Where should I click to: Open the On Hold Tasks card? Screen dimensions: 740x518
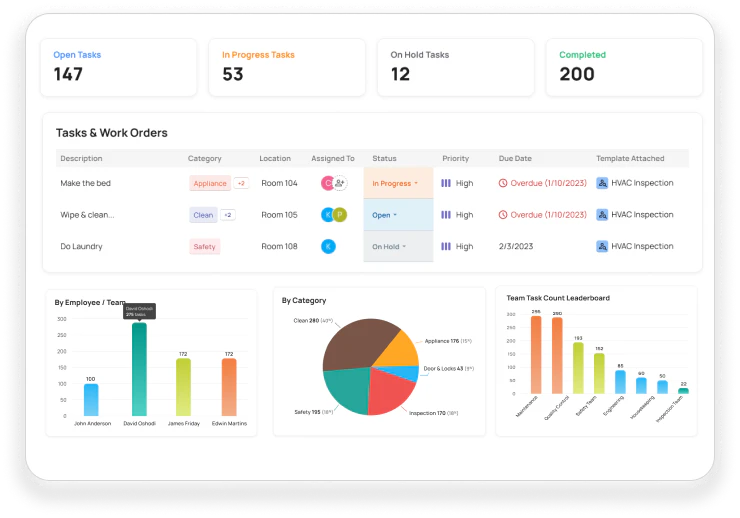[x=455, y=67]
